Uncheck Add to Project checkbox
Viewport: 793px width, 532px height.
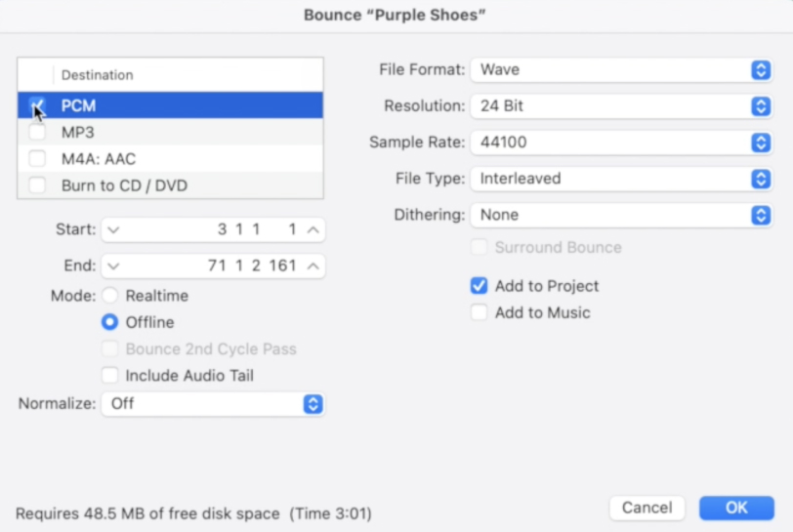(479, 286)
